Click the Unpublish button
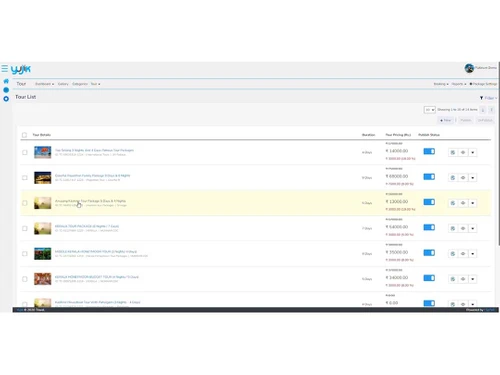The image size is (500, 375). pos(485,120)
